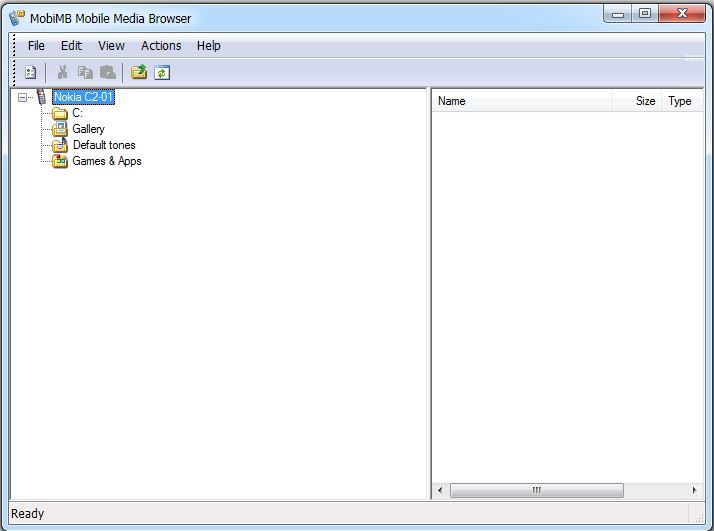Select the Default tones label
714x531 pixels.
104,145
